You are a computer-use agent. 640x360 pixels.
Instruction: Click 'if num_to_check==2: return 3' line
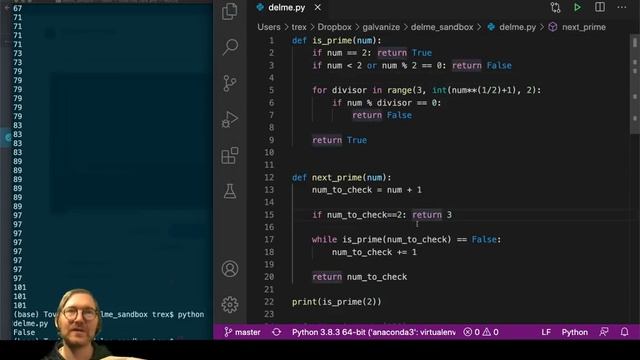(x=382, y=215)
